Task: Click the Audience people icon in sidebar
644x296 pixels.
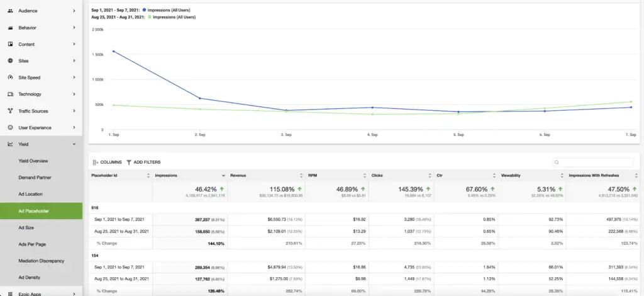Action: [x=10, y=11]
